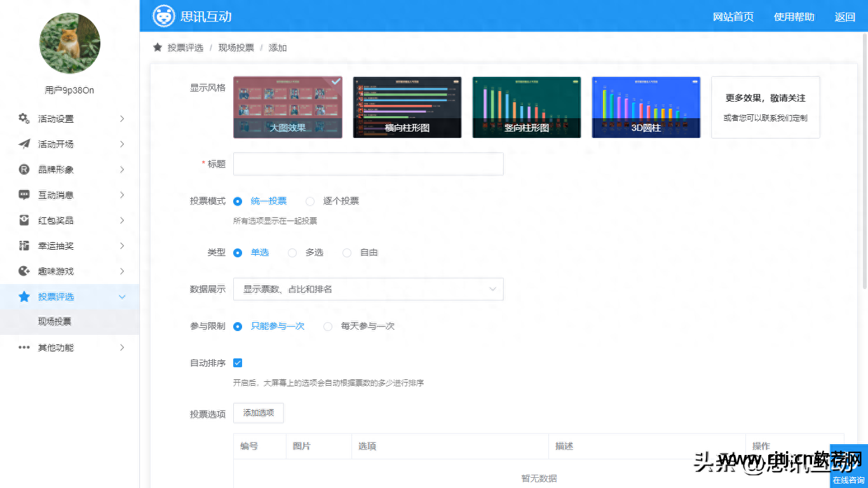Click the 添加选项 button
868x488 pixels.
coord(258,412)
